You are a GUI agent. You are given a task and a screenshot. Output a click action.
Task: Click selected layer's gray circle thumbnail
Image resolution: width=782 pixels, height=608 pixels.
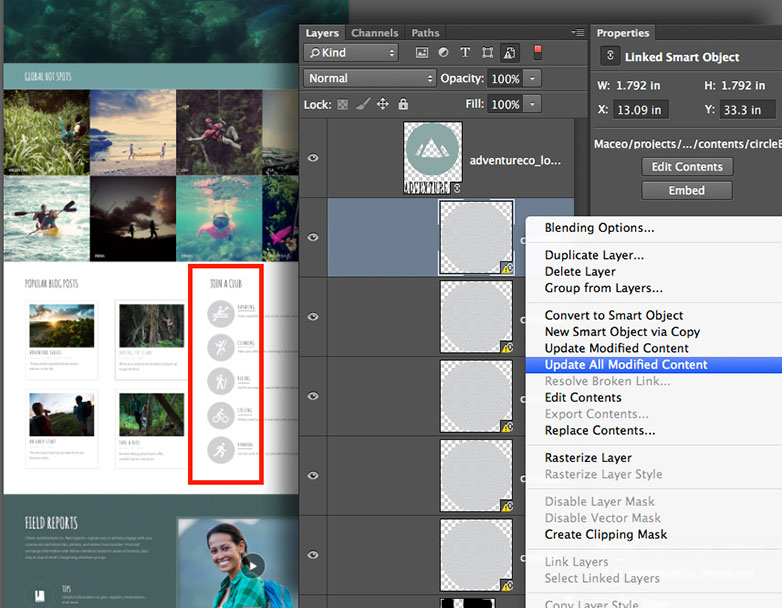pyautogui.click(x=476, y=237)
